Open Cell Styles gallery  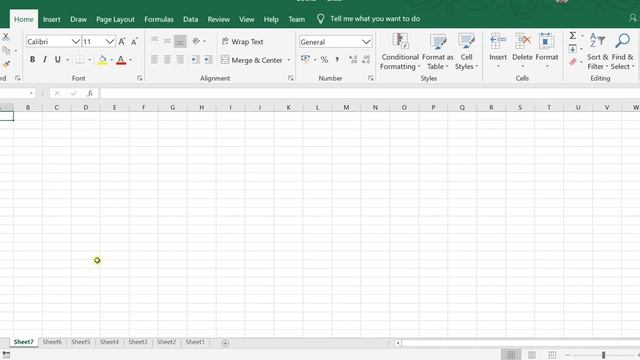coord(466,51)
